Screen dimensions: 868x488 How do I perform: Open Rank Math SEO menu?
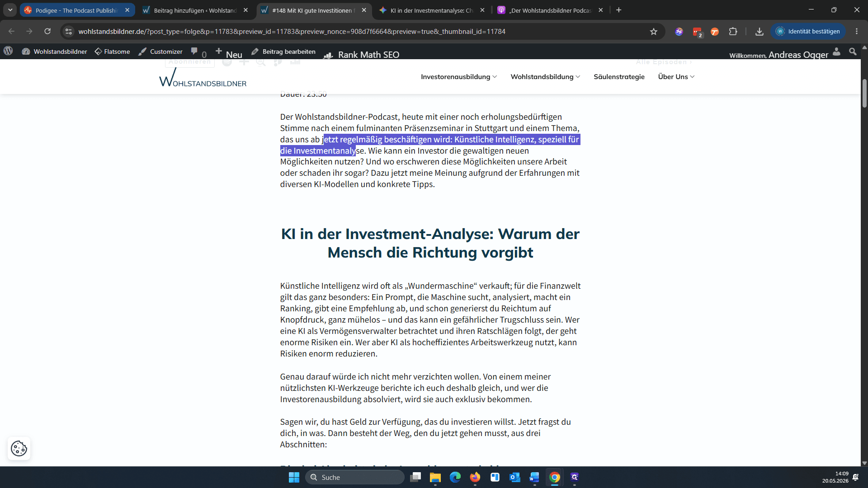pos(362,54)
